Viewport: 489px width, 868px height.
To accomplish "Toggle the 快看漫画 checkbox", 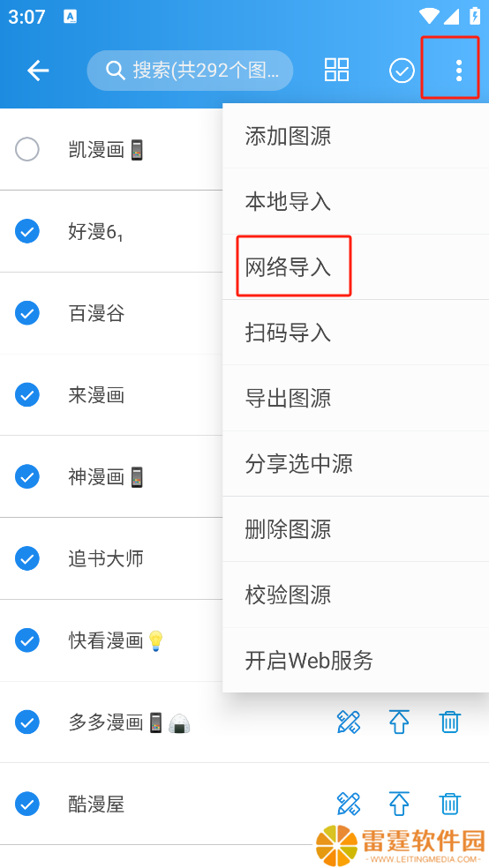I will tap(27, 640).
